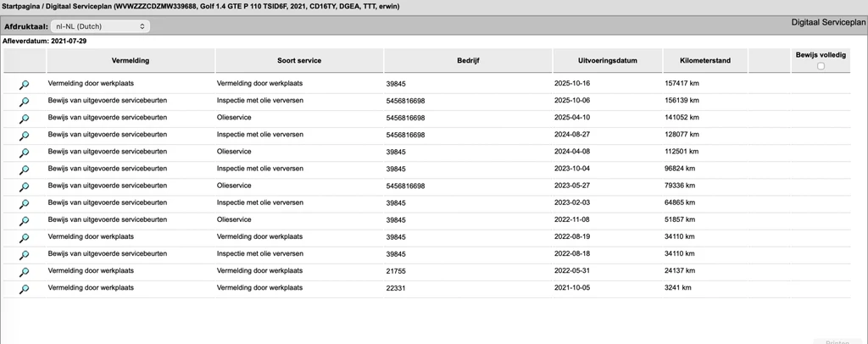Open magnifier for the 112501 km Olieservice entry
Image resolution: width=868 pixels, height=344 pixels.
(25, 153)
